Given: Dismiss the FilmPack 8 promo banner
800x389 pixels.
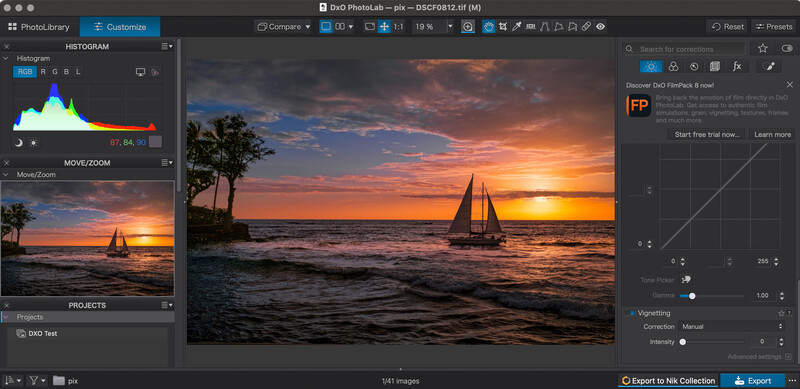Looking at the screenshot, I should pyautogui.click(x=790, y=85).
